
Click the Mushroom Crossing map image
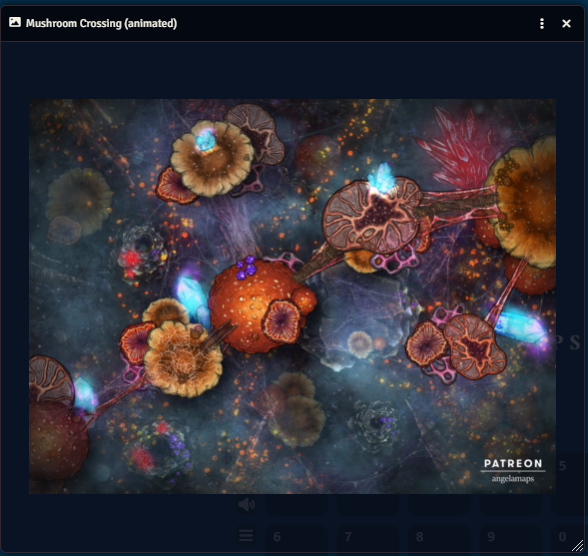(x=292, y=296)
